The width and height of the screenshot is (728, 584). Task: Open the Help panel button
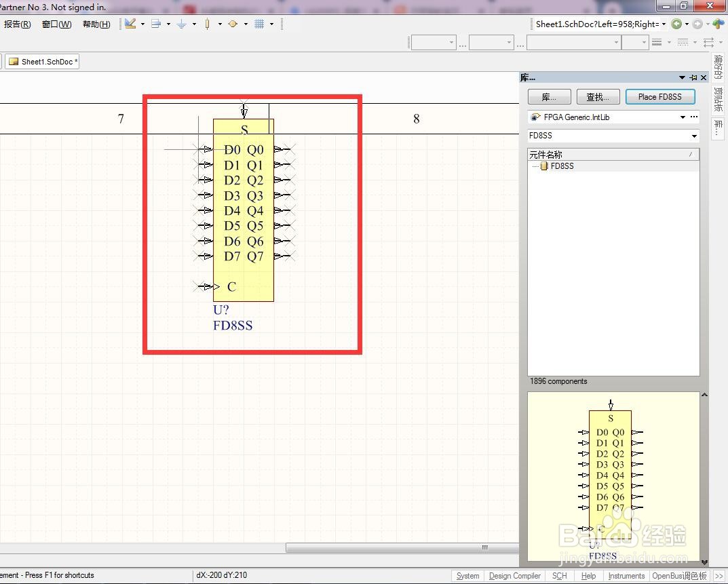pyautogui.click(x=588, y=576)
